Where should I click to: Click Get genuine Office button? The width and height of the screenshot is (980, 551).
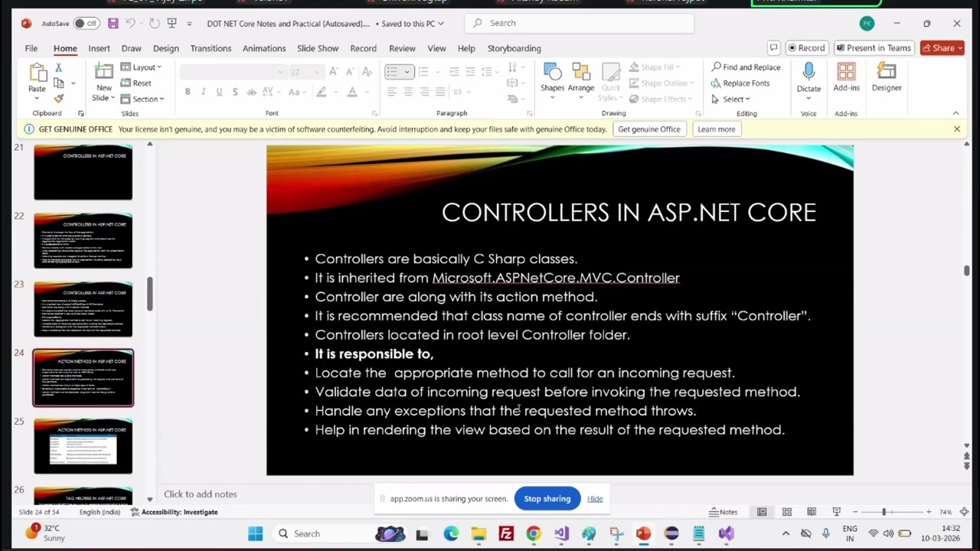[649, 129]
